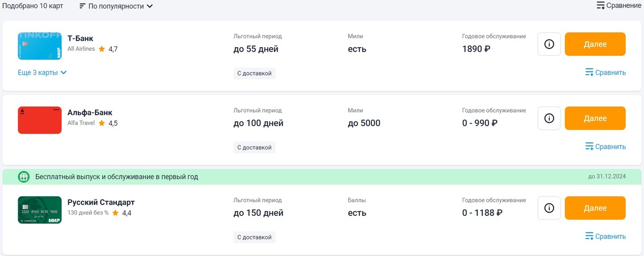
Task: Add Альфа-Банк card to Сравнить
Action: pyautogui.click(x=605, y=147)
